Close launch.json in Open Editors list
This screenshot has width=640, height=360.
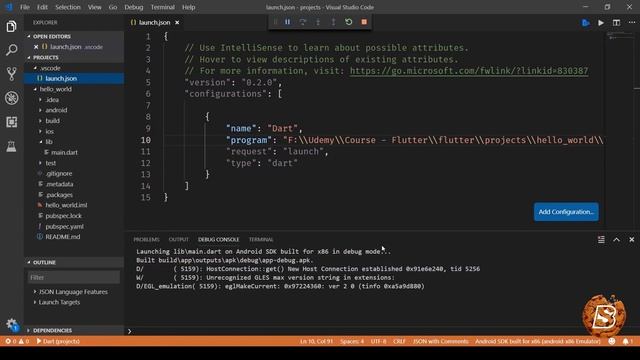36,47
